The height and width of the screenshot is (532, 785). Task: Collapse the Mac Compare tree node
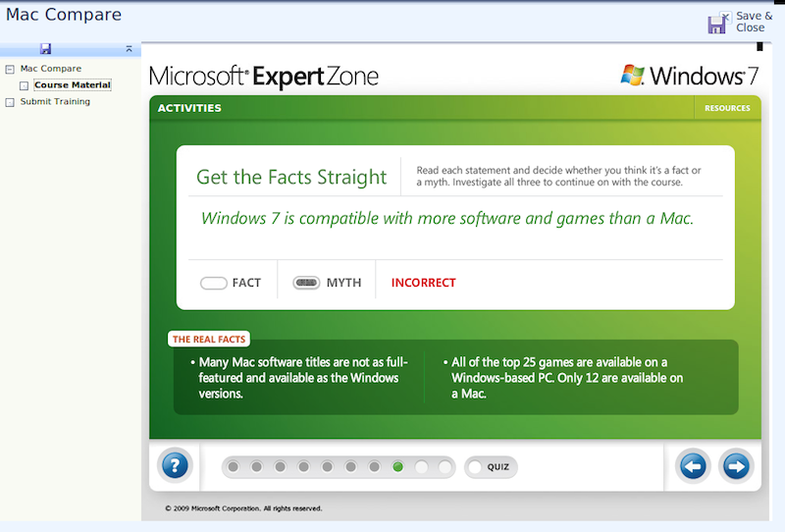click(10, 69)
